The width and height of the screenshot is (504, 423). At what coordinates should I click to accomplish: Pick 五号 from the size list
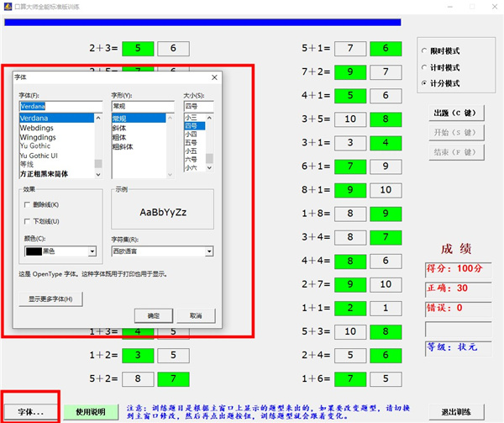[x=192, y=143]
